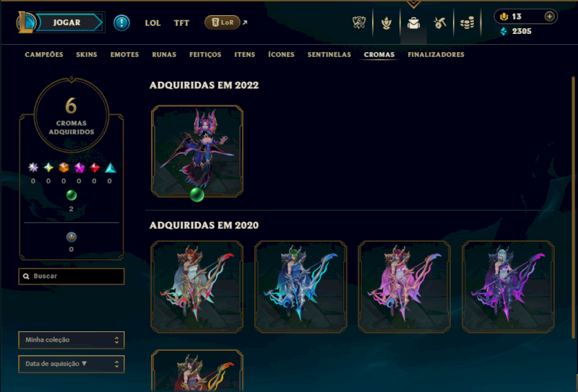Viewport: 578px width, 392px height.
Task: Switch to the FINALIZADORES tab
Action: click(x=436, y=55)
